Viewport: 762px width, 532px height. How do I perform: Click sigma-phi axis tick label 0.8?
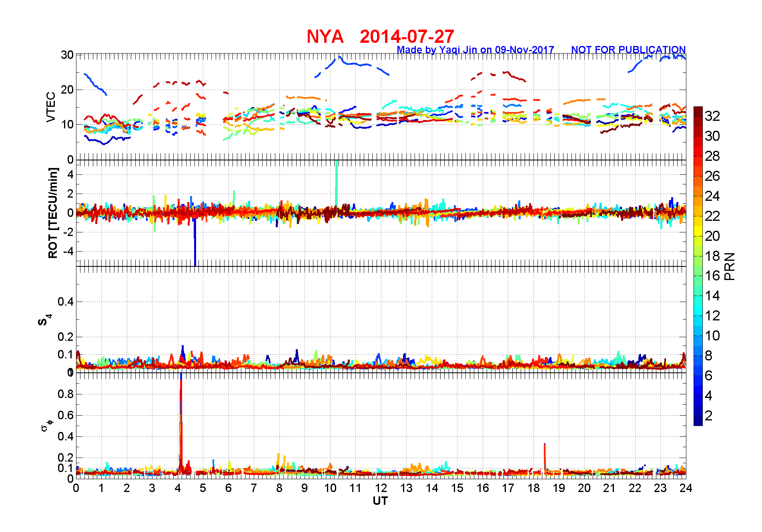coord(66,394)
